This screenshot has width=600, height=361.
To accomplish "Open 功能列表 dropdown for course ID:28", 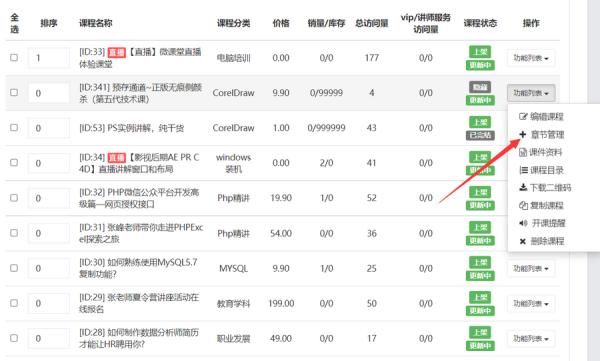I will tap(531, 339).
